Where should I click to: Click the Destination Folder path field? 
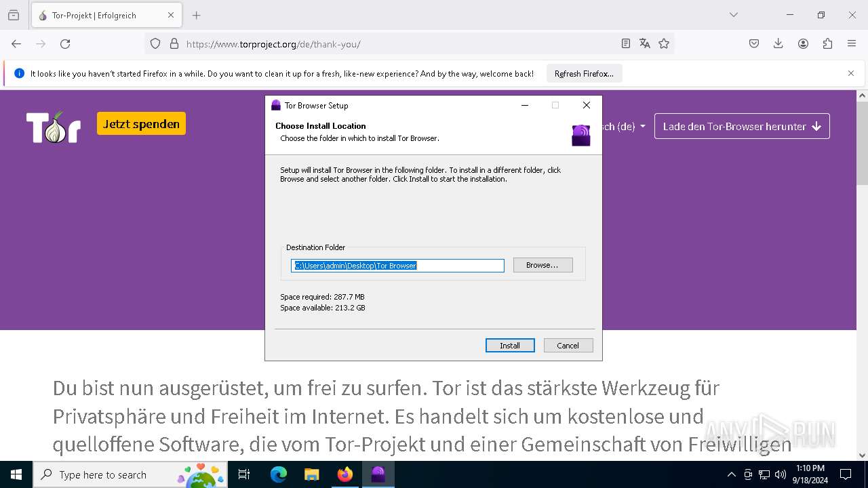[397, 266]
